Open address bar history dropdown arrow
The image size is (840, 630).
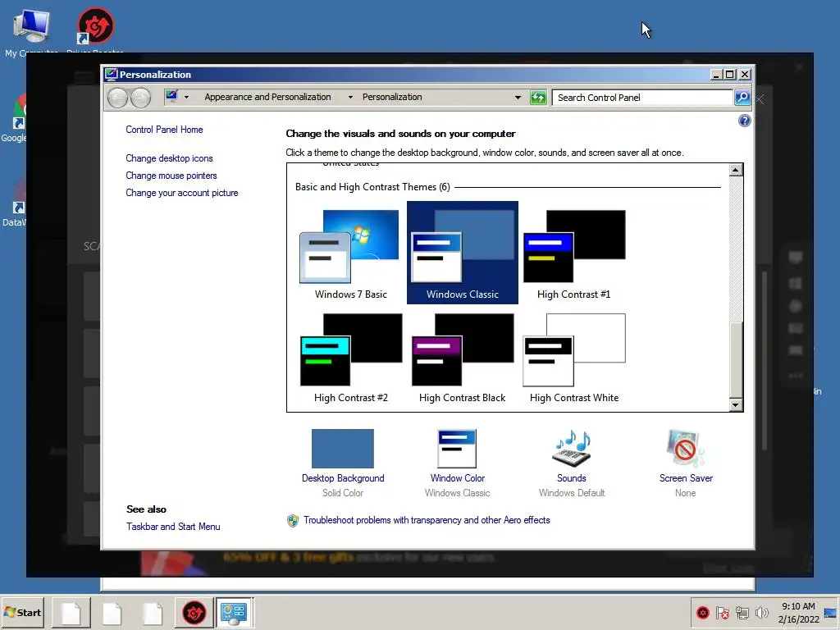click(x=518, y=98)
